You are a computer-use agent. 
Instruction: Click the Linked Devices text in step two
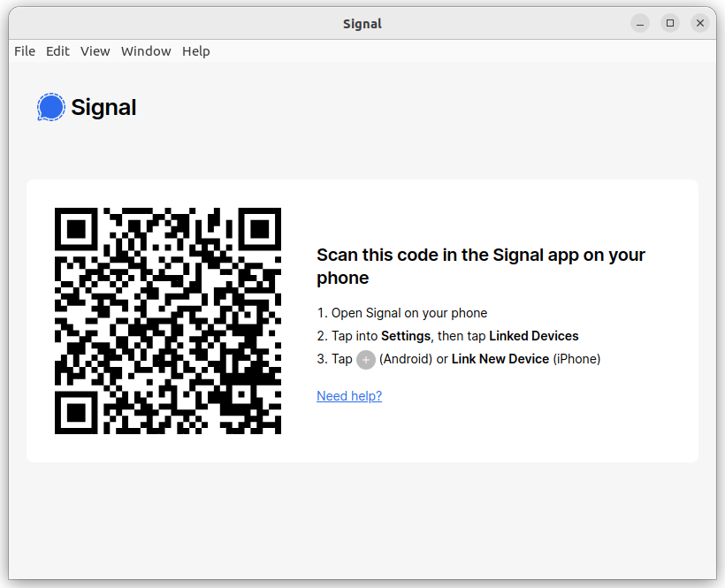(533, 336)
